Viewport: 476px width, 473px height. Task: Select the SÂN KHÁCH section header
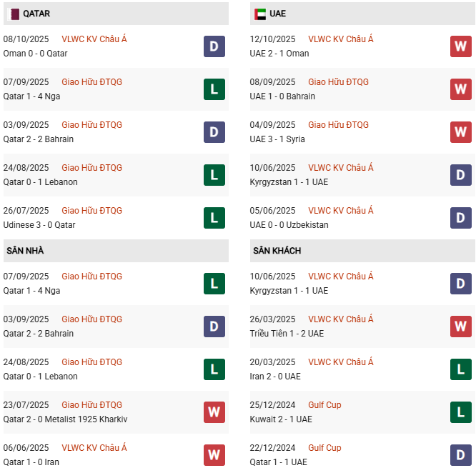pos(277,251)
